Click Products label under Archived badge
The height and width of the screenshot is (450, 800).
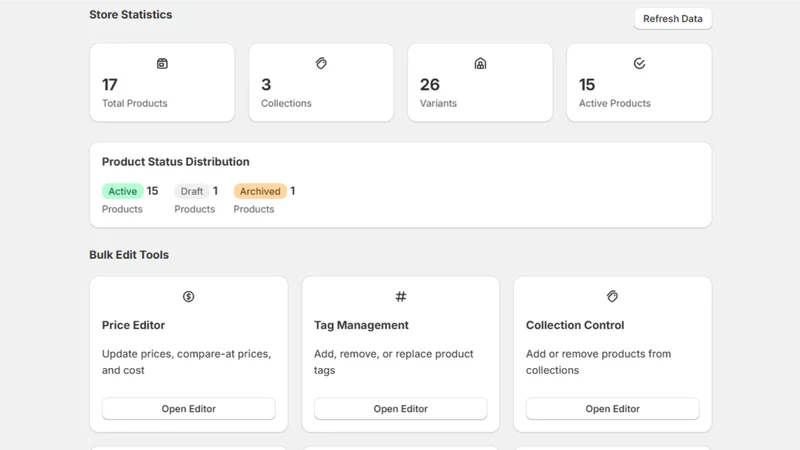[x=254, y=209]
